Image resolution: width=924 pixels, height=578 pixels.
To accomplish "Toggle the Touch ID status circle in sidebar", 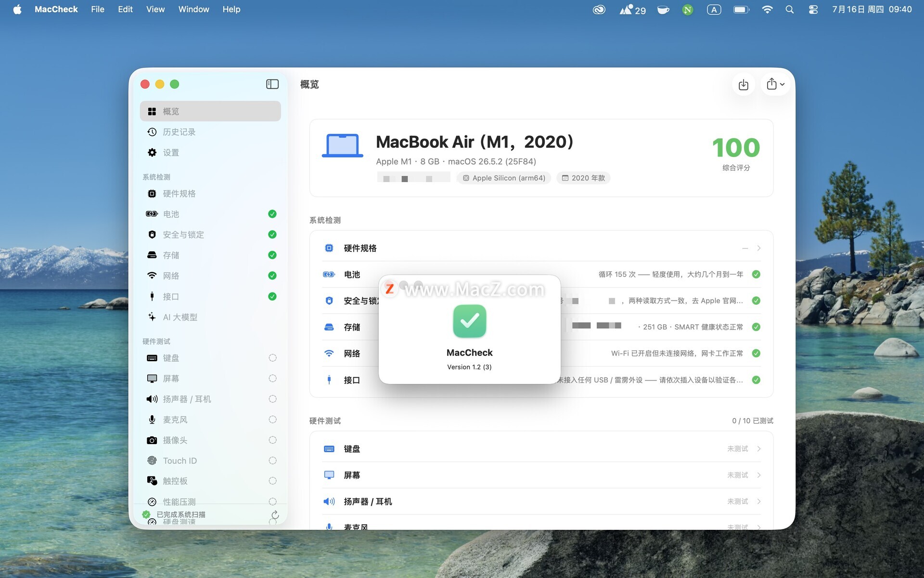I will tap(272, 460).
